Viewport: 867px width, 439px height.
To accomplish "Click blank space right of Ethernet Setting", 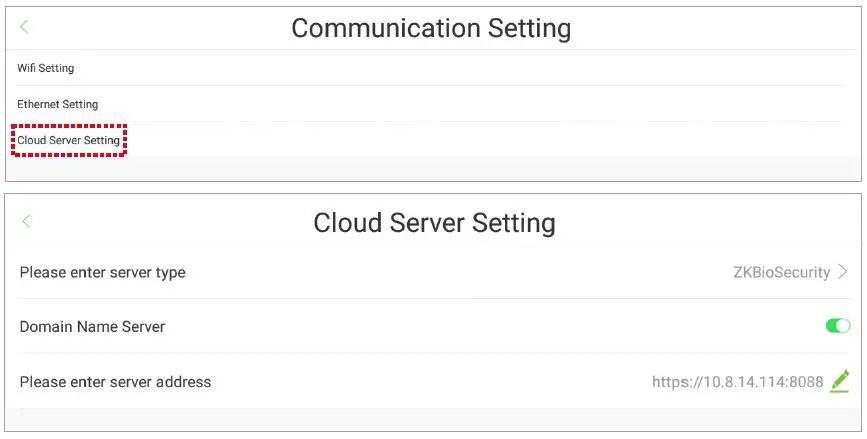I will pyautogui.click(x=450, y=104).
